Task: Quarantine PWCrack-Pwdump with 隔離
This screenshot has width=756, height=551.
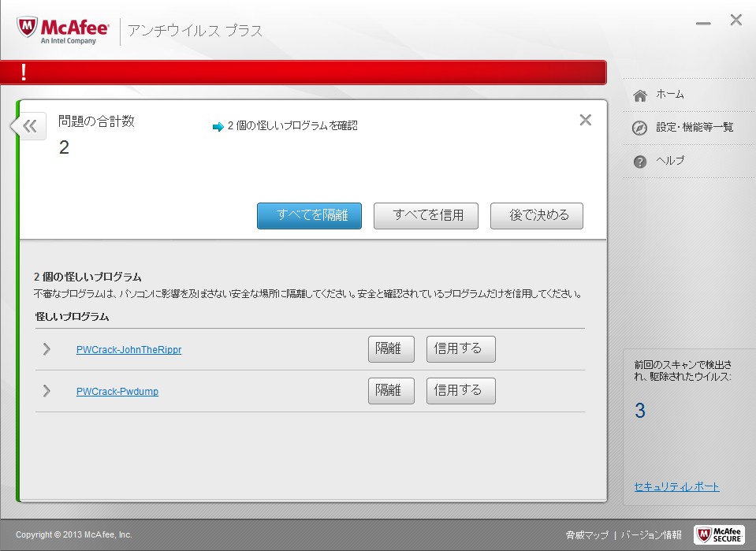Action: (391, 390)
